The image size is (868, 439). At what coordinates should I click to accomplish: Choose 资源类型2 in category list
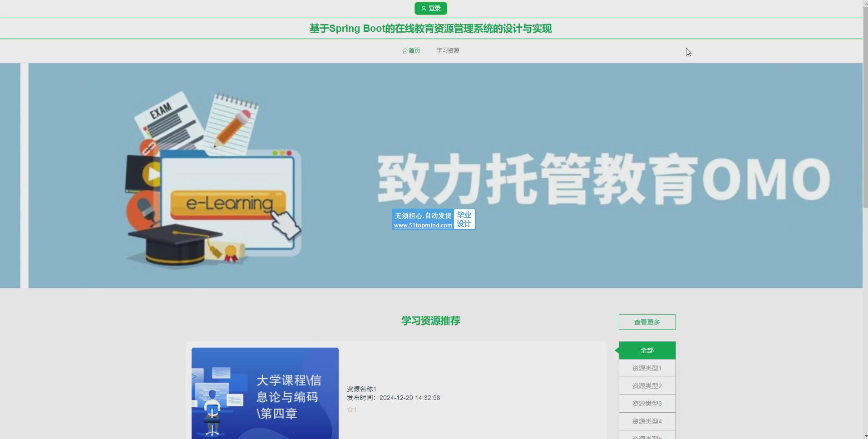647,386
